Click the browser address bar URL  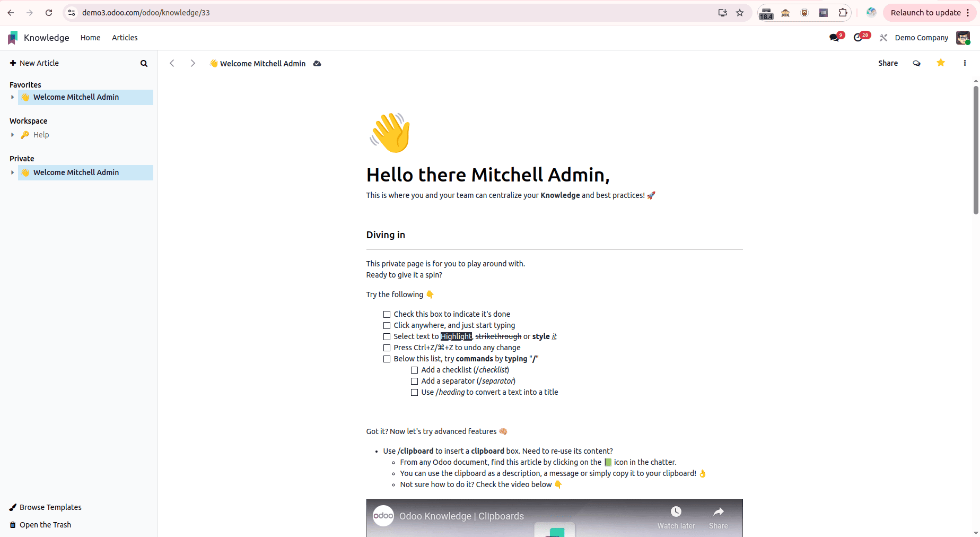(x=146, y=13)
